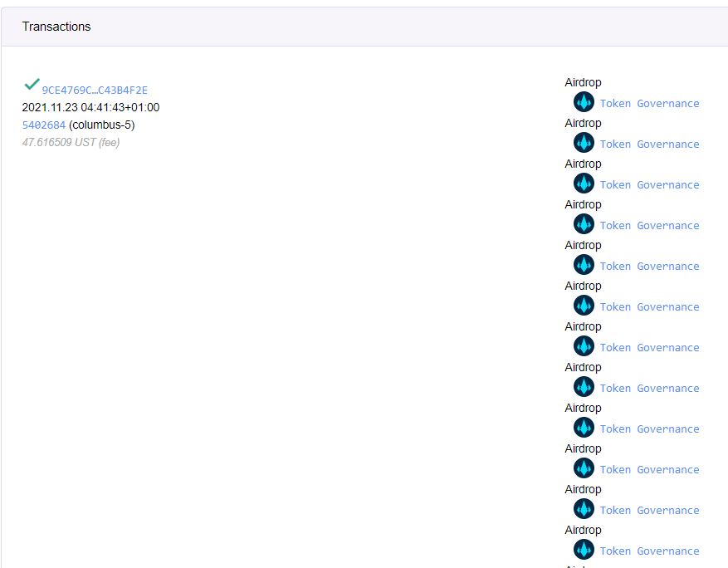Image resolution: width=728 pixels, height=568 pixels.
Task: Open Token link in last fully visible Airdrop entry
Action: [x=615, y=551]
